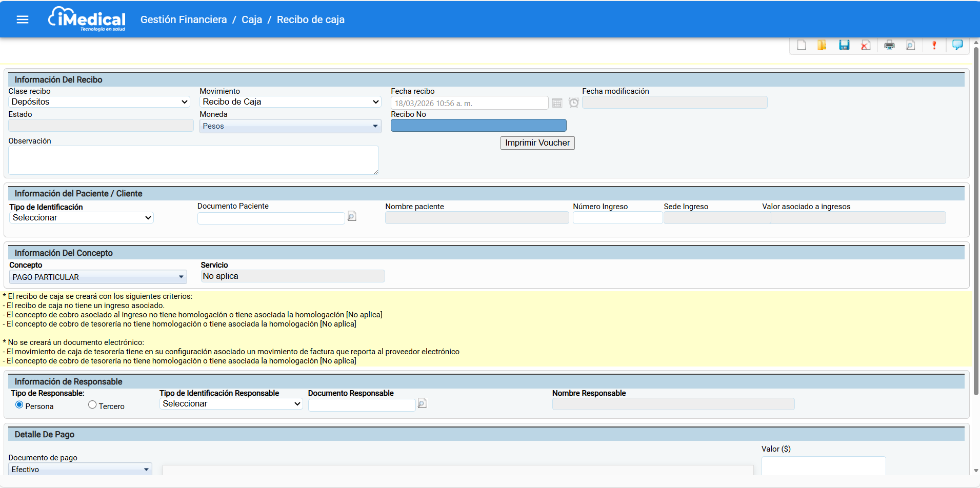
Task: Click the search icon next to Documento Paciente
Action: pyautogui.click(x=352, y=216)
